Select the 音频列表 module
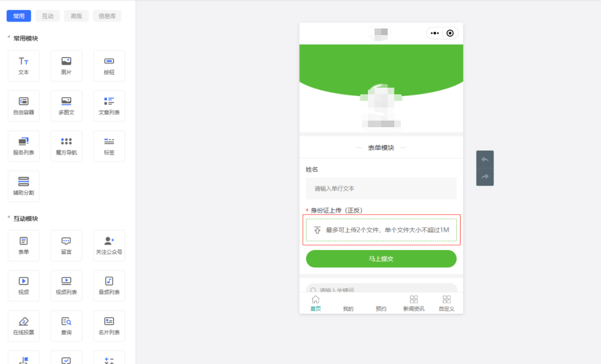The width and height of the screenshot is (601, 364). click(109, 286)
